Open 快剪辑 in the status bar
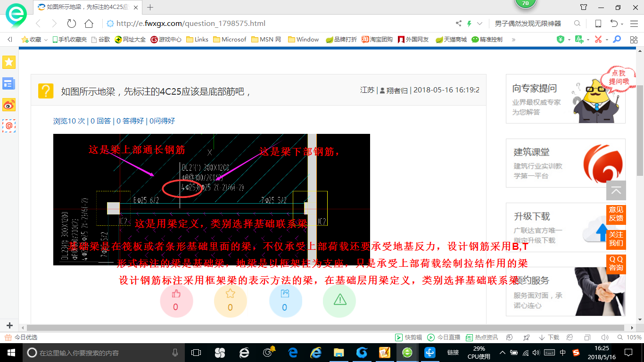Viewport: 644px width, 362px height. [409, 337]
